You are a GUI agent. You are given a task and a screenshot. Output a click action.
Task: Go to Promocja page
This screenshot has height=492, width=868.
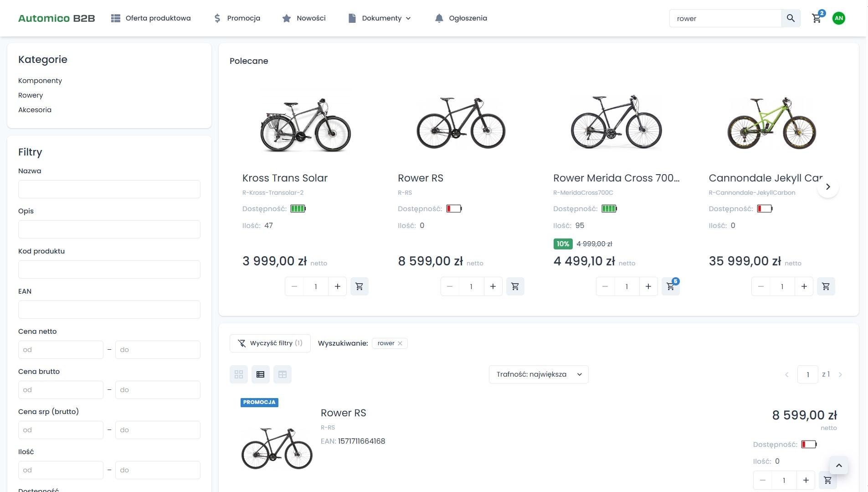[237, 18]
